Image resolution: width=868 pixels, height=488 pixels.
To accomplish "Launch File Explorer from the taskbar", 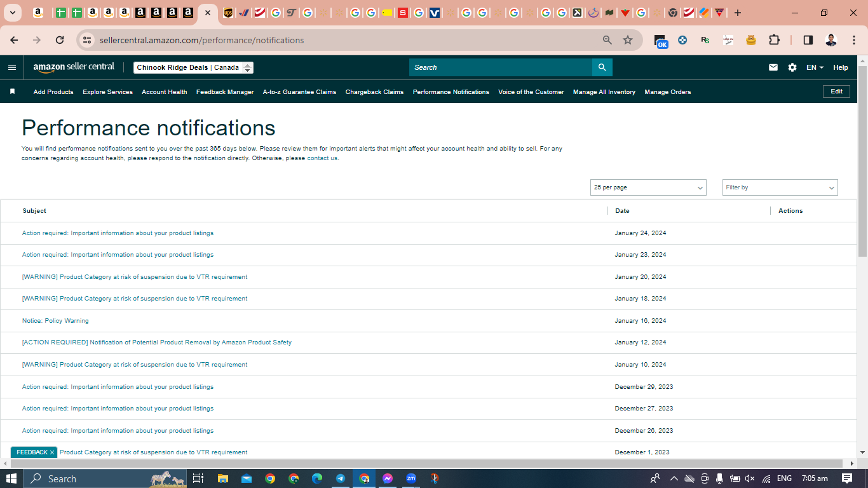I will [x=222, y=478].
